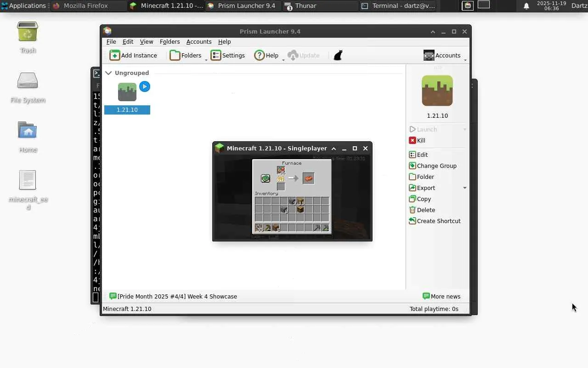The image size is (588, 368).
Task: Click the large instance icon in side panel
Action: click(x=437, y=91)
